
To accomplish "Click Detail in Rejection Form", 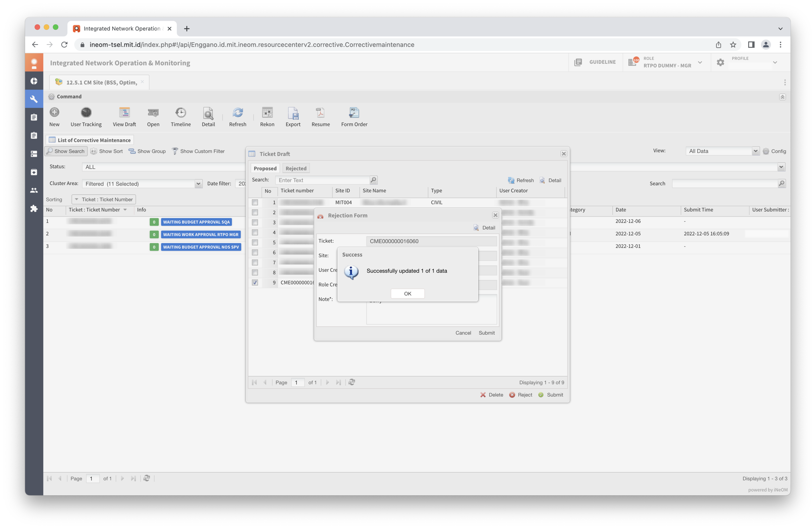I will 484,228.
